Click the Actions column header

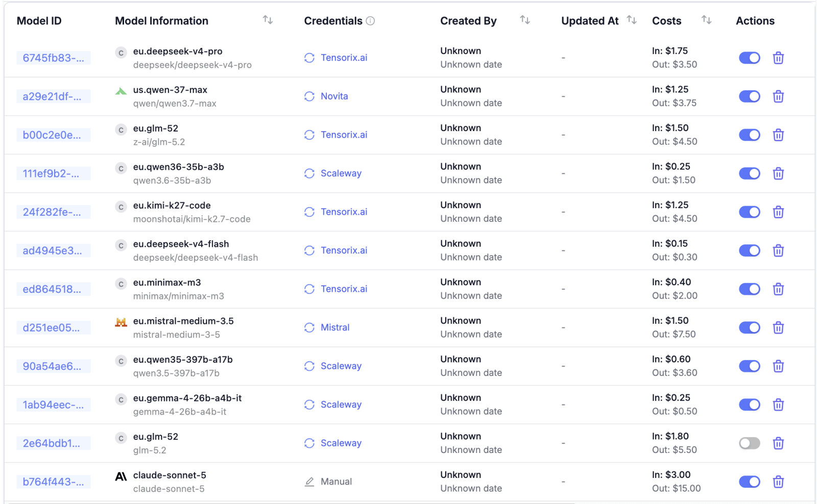[x=755, y=21]
